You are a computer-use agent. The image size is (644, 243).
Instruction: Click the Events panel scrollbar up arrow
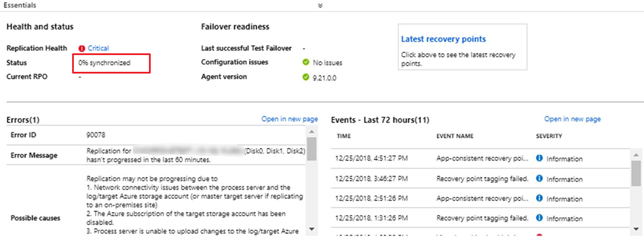tap(636, 155)
